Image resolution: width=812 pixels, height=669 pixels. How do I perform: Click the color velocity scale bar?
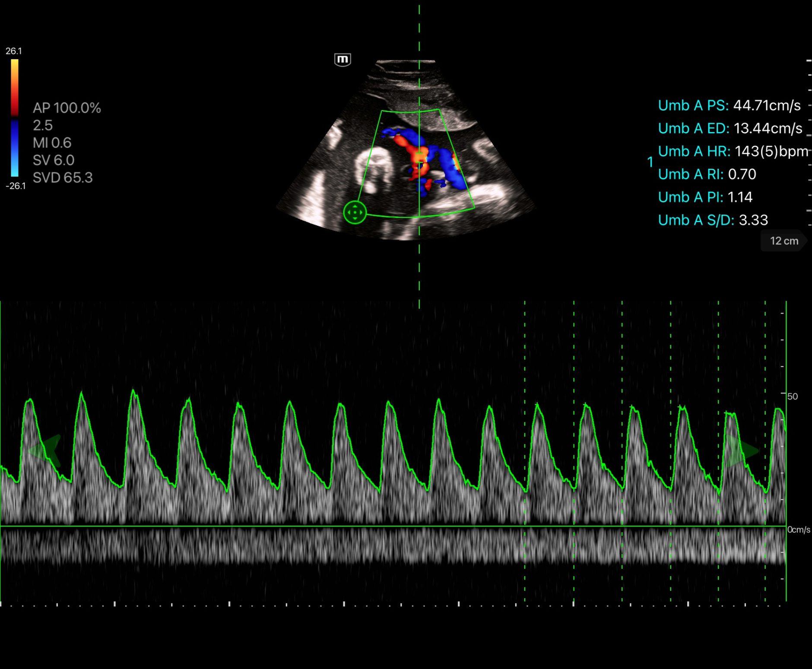point(15,118)
